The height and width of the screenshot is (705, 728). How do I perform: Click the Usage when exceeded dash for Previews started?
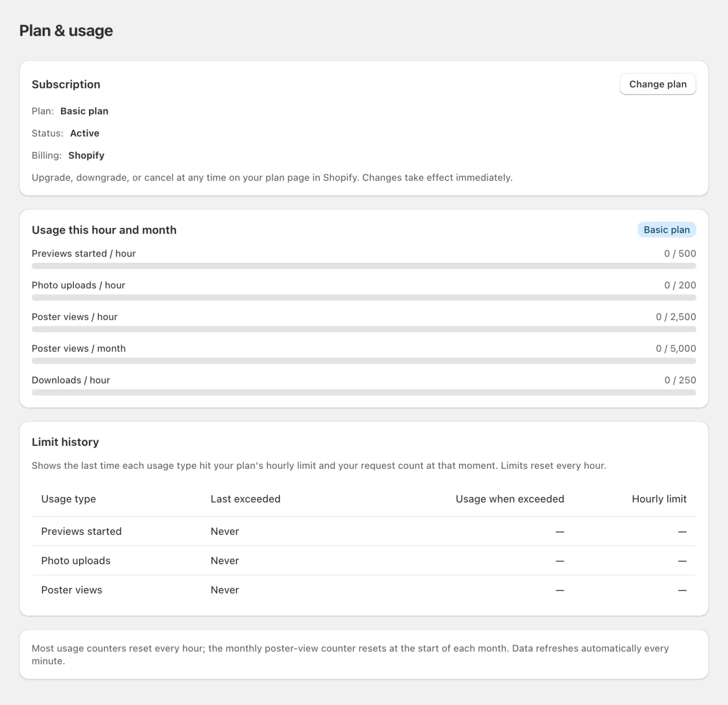coord(560,532)
